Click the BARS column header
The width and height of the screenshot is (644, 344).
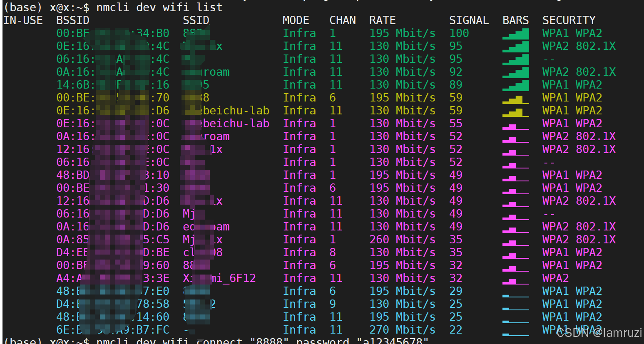[516, 20]
